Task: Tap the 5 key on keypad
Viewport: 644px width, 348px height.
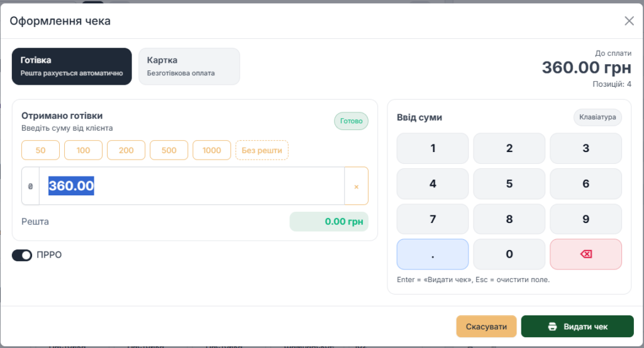Action: click(x=509, y=184)
